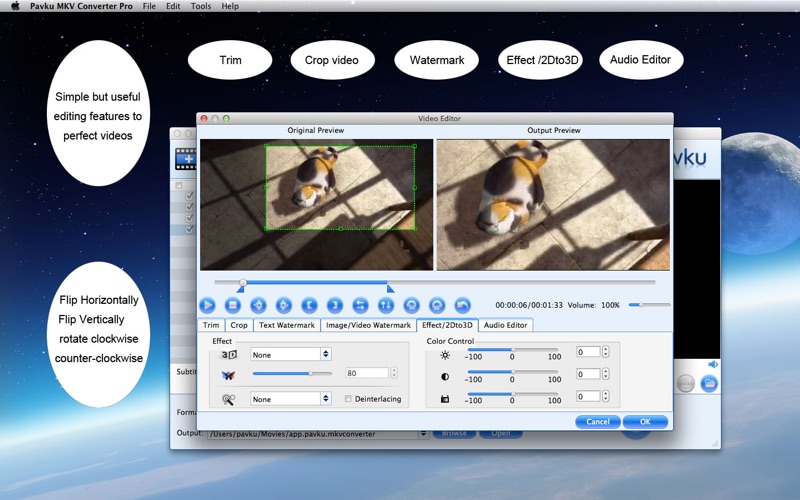Click the Stop playback button
Viewport: 800px width, 500px height.
(233, 305)
